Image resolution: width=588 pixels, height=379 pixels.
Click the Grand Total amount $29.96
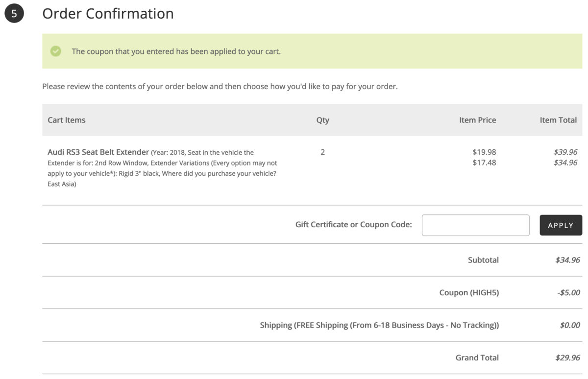click(567, 358)
